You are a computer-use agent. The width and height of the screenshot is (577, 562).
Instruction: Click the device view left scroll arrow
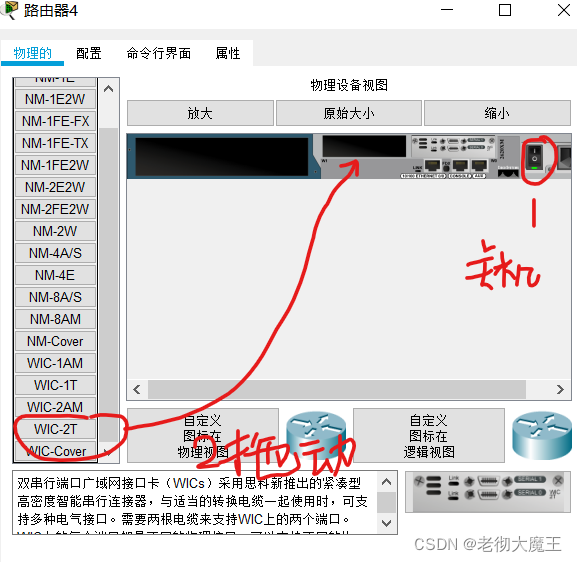(x=137, y=389)
